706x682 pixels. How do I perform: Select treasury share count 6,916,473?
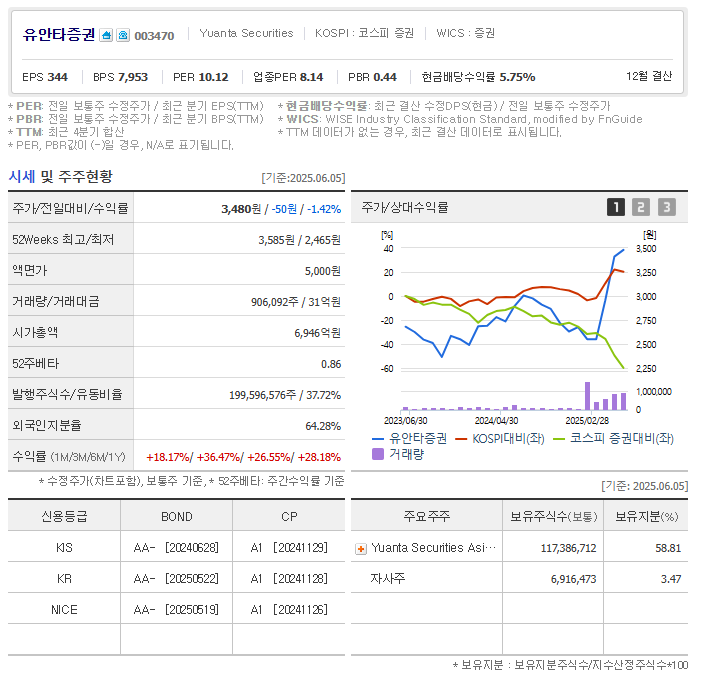point(573,579)
